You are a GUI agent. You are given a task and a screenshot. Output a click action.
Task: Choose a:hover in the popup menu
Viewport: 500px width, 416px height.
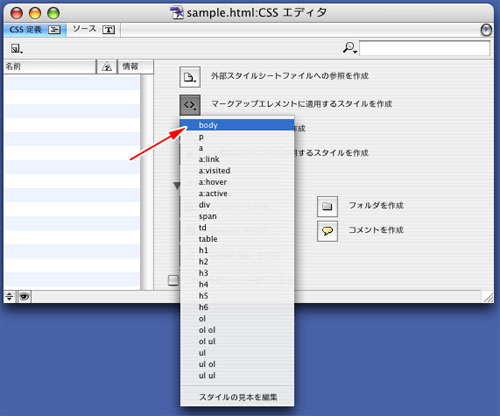237,182
